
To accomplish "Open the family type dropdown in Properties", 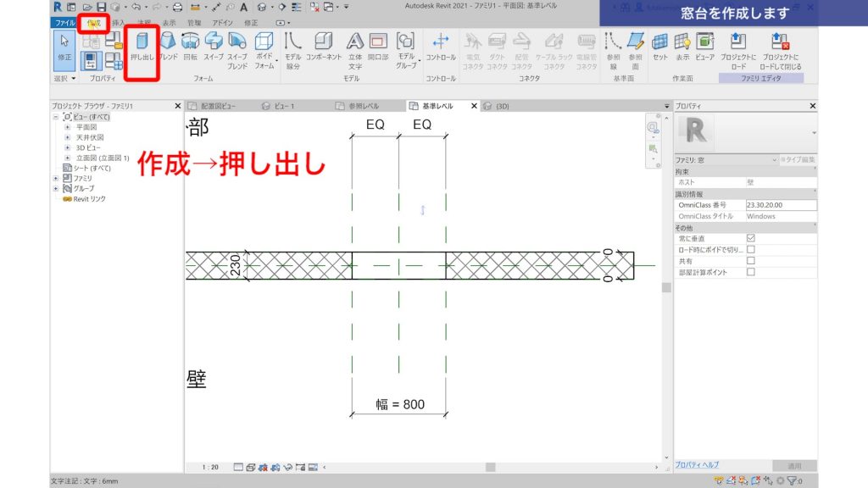I will 815,132.
